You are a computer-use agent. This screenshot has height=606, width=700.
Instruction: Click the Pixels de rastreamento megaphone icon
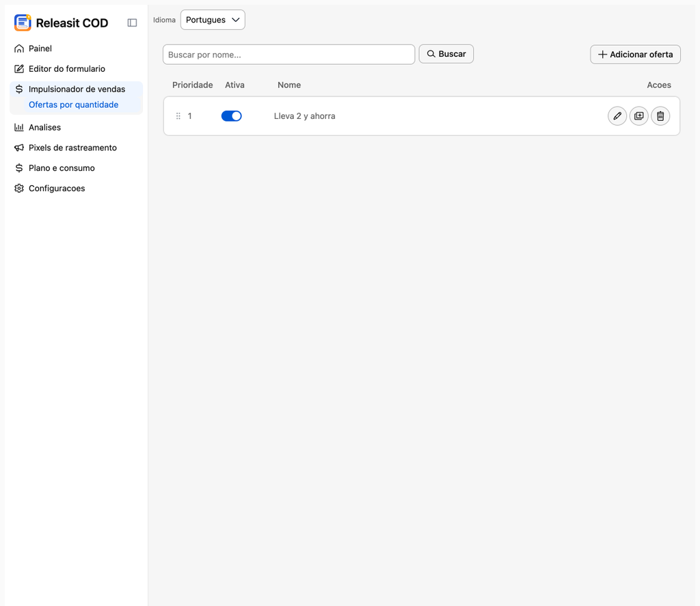point(18,148)
